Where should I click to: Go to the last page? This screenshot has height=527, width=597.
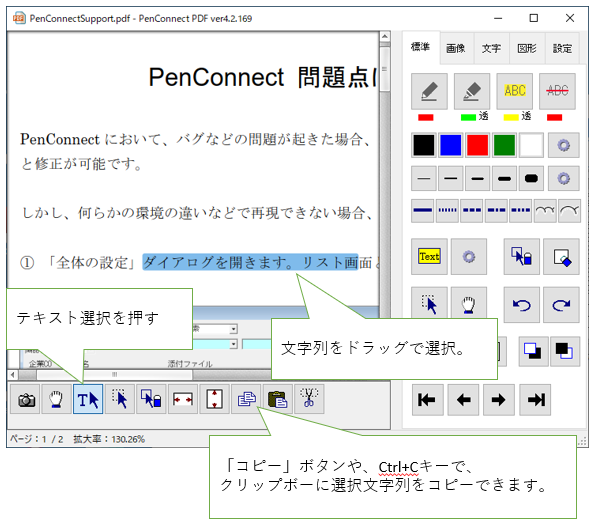535,400
